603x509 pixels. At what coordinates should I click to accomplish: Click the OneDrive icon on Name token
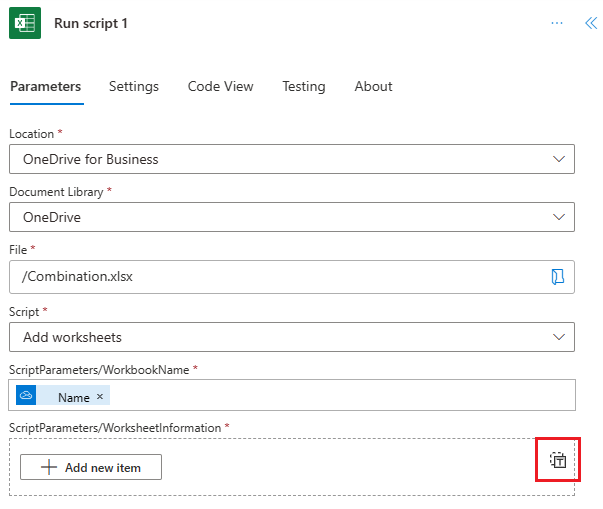click(x=26, y=395)
